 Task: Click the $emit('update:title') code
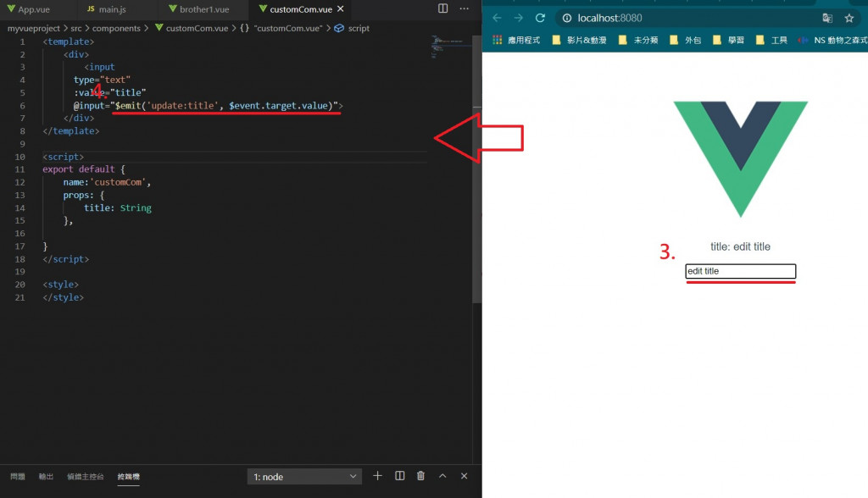(226, 106)
